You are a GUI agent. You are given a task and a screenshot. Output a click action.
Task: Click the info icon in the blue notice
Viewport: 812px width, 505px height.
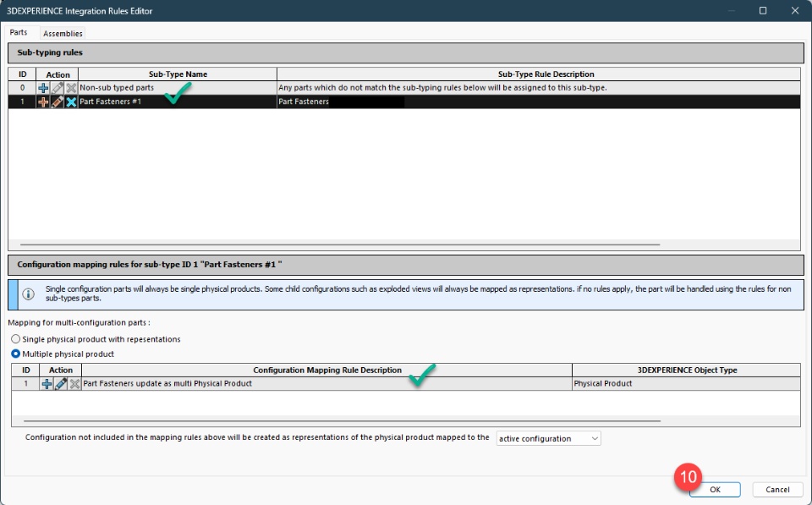tap(29, 294)
